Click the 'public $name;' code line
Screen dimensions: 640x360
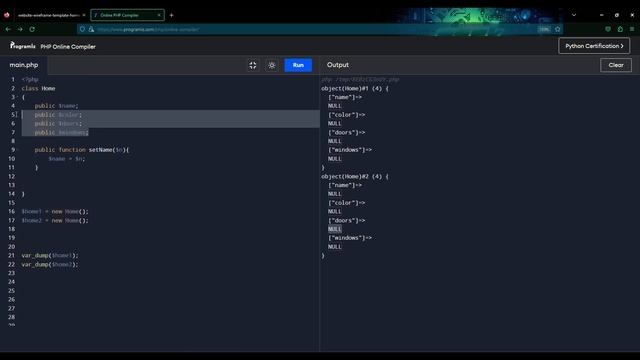pyautogui.click(x=56, y=106)
